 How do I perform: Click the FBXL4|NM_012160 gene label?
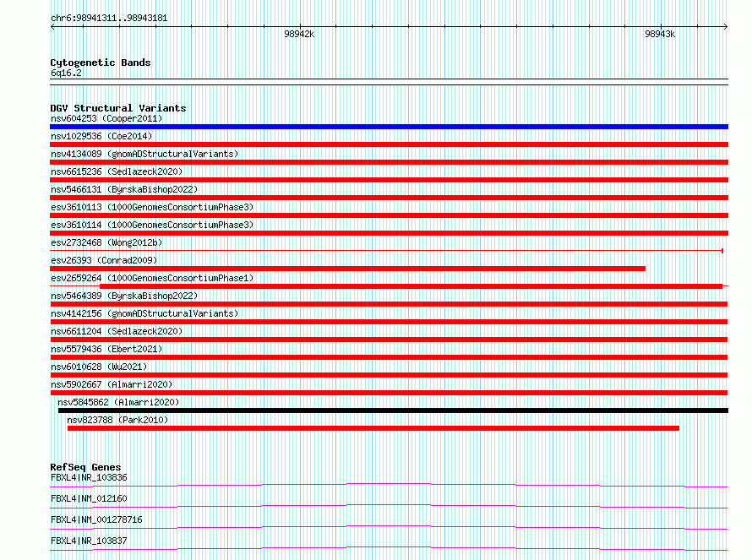[89, 498]
